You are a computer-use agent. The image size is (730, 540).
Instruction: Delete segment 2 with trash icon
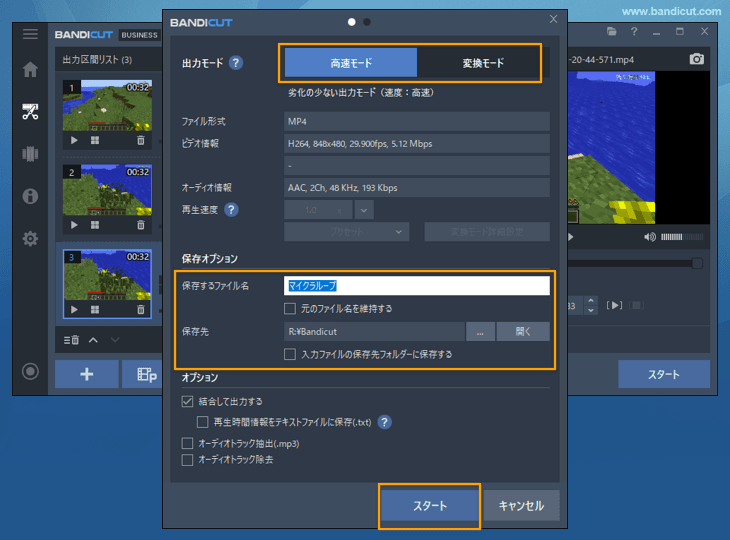click(x=141, y=225)
